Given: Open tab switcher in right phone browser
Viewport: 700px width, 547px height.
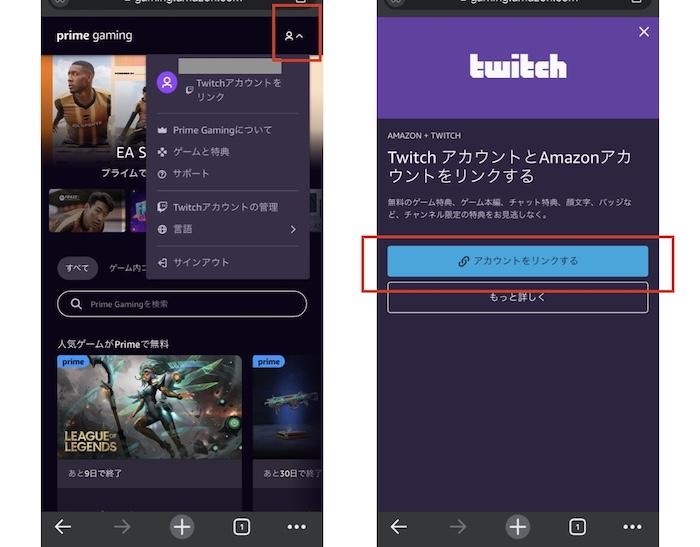Looking at the screenshot, I should pos(577,527).
